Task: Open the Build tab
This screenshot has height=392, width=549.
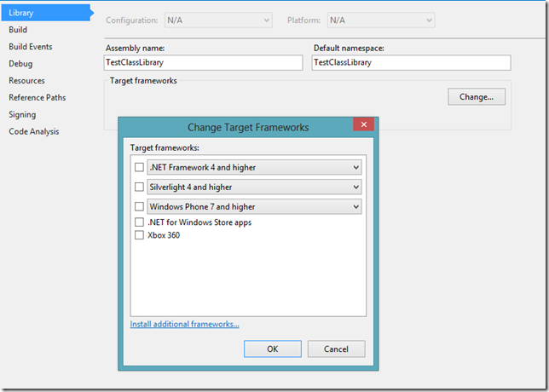Action: tap(18, 30)
